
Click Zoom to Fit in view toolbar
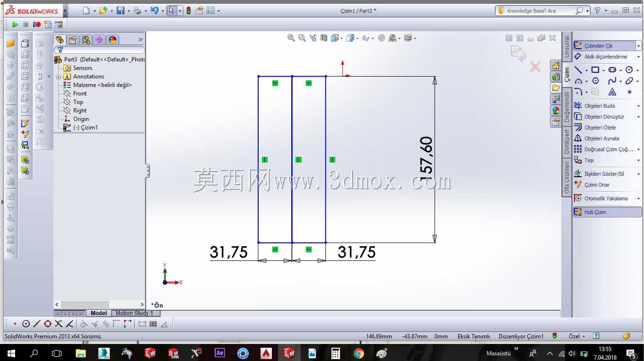[291, 38]
